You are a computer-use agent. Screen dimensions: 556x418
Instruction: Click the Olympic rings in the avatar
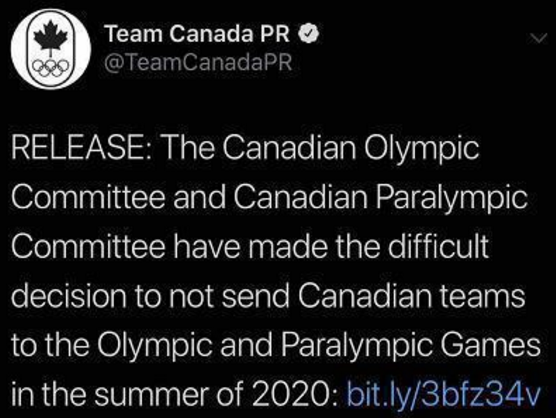point(51,67)
